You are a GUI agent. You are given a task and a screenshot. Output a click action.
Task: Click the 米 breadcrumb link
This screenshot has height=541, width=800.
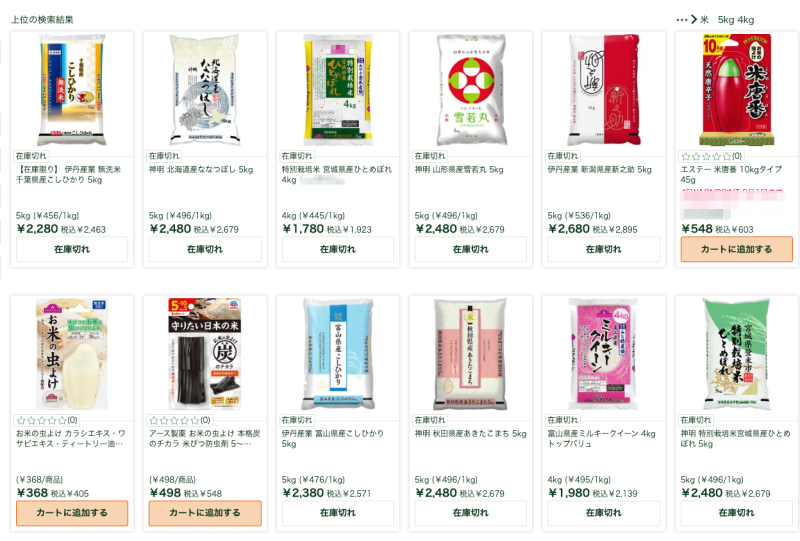(704, 20)
